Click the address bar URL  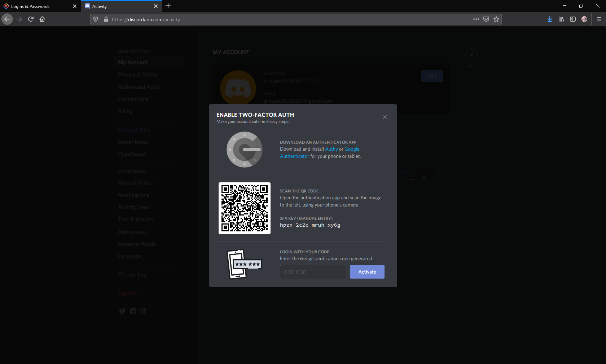tap(146, 19)
